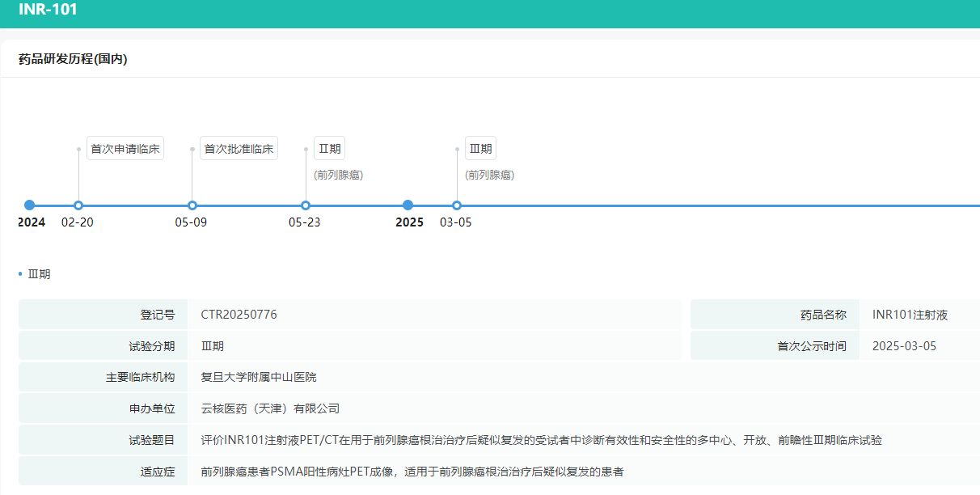
Task: Click the drug name INR101注射液
Action: [x=910, y=315]
